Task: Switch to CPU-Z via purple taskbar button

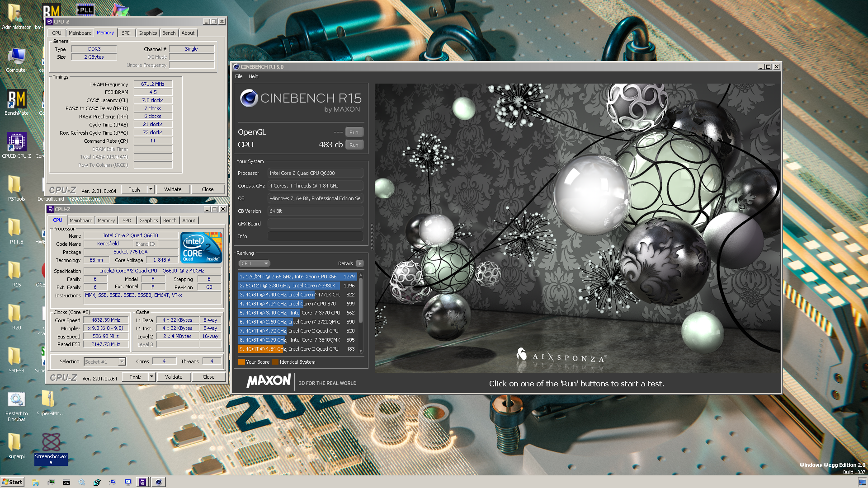Action: [x=142, y=482]
